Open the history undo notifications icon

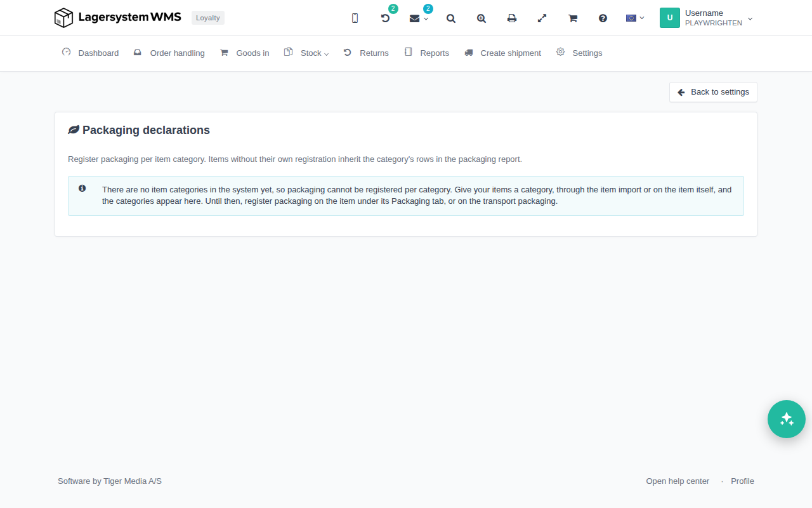pyautogui.click(x=385, y=18)
